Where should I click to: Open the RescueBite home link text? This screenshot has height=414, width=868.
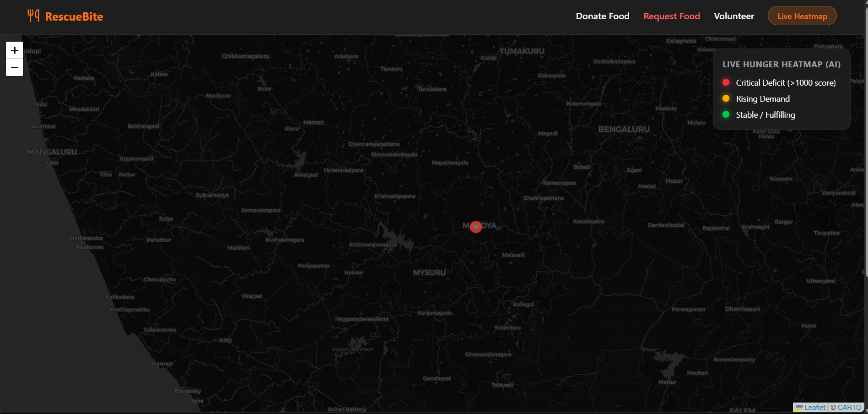pyautogui.click(x=74, y=16)
